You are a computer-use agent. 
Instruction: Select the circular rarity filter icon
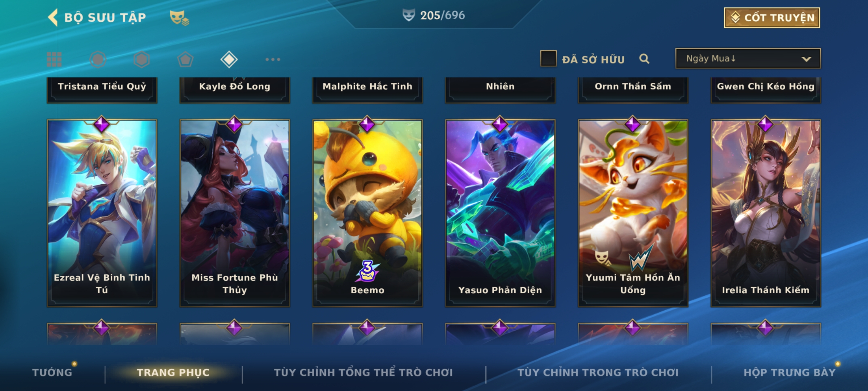(x=98, y=59)
